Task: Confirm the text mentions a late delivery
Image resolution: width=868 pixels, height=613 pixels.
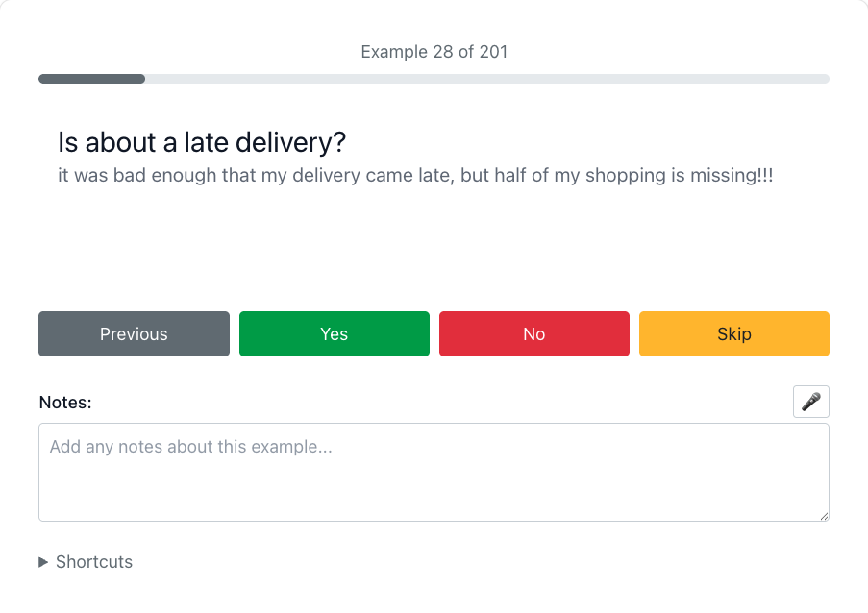Action: coord(335,334)
